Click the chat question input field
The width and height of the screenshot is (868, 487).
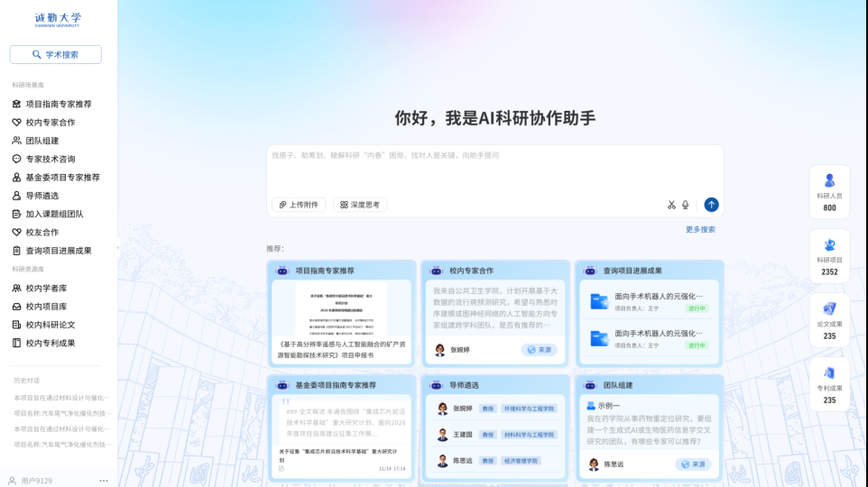pyautogui.click(x=494, y=169)
